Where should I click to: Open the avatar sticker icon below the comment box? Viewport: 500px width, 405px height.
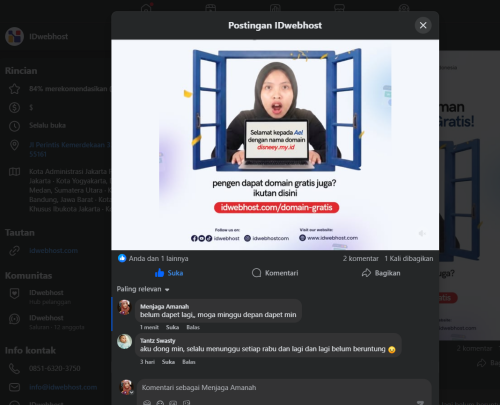(x=147, y=403)
